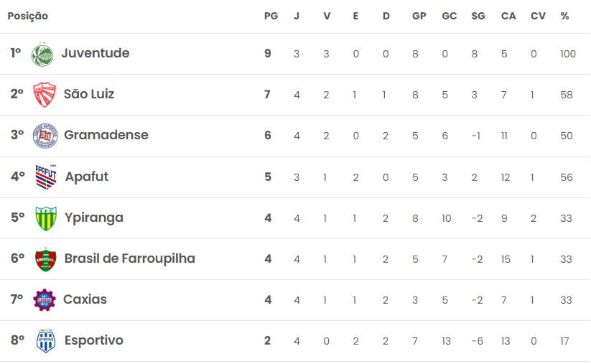Image resolution: width=591 pixels, height=364 pixels.
Task: Click the Ypiranga yellow-green shield
Action: (46, 218)
